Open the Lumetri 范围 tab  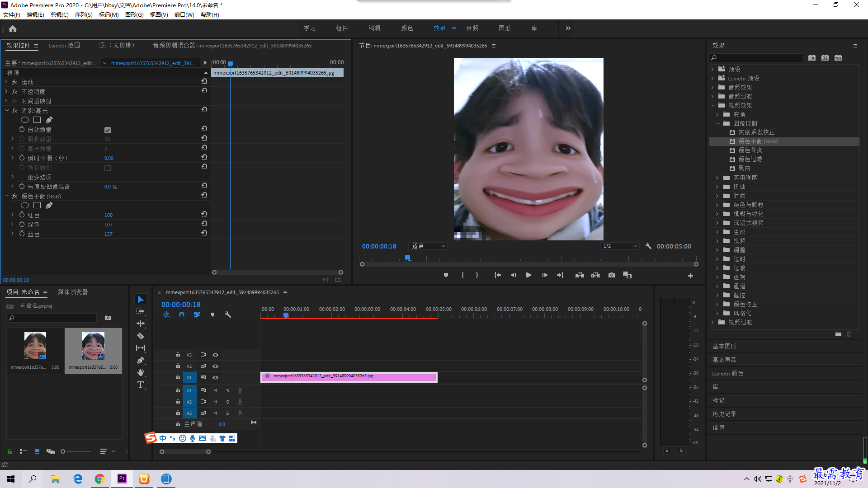pos(64,45)
